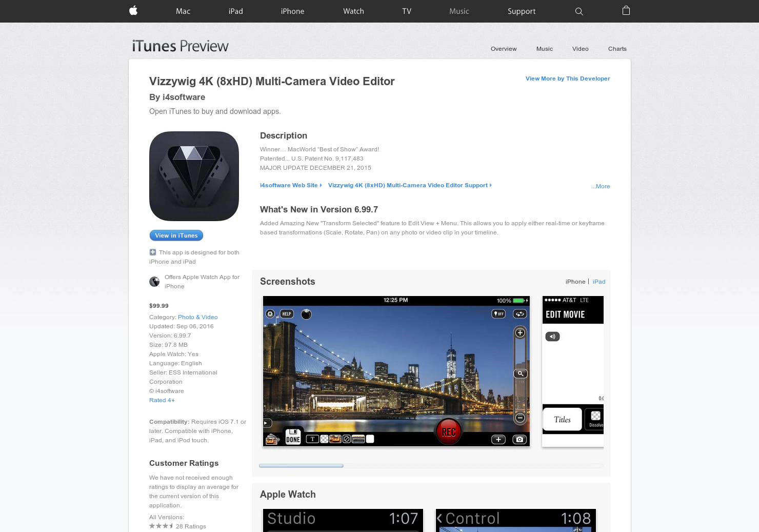Click the Rated 4+ link
The width and height of the screenshot is (759, 532).
click(x=162, y=400)
